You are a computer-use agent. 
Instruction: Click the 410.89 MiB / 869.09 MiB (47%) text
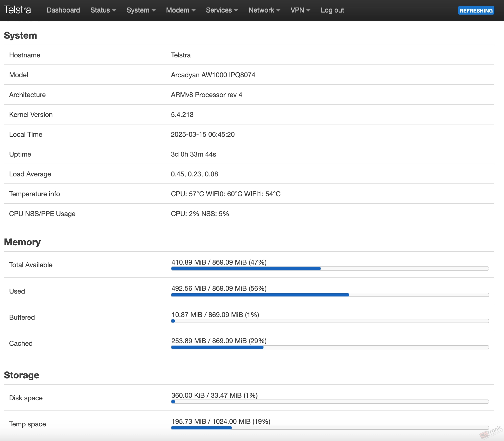pyautogui.click(x=219, y=262)
